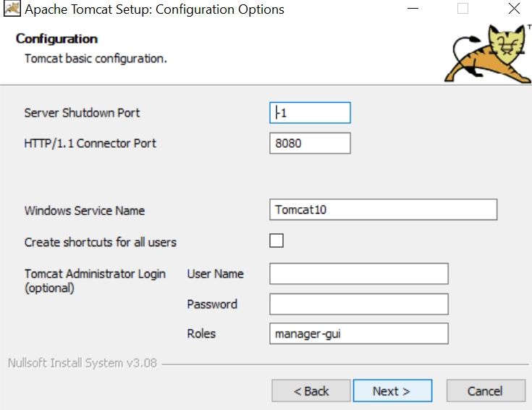Click the Tomcat Administrator Login label

pyautogui.click(x=95, y=280)
